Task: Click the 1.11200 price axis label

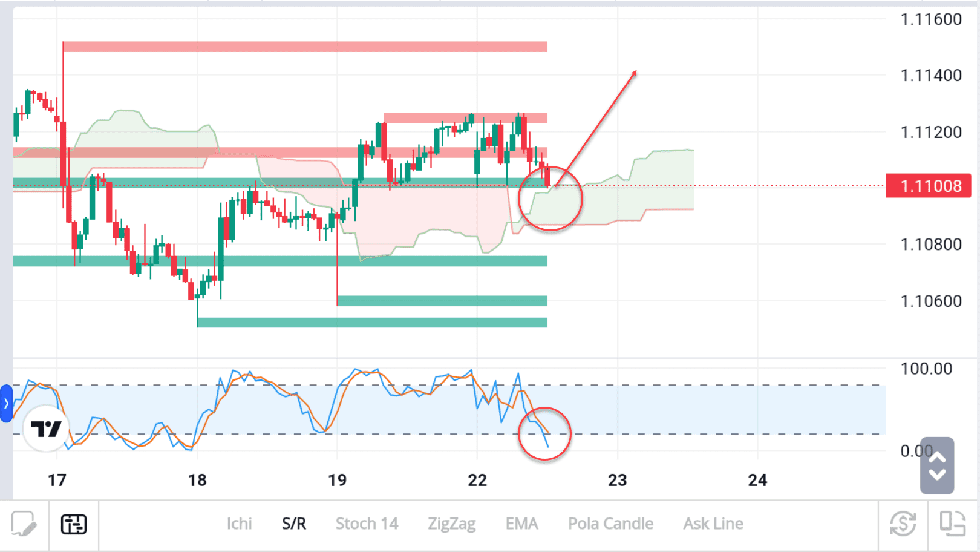Action: point(931,132)
